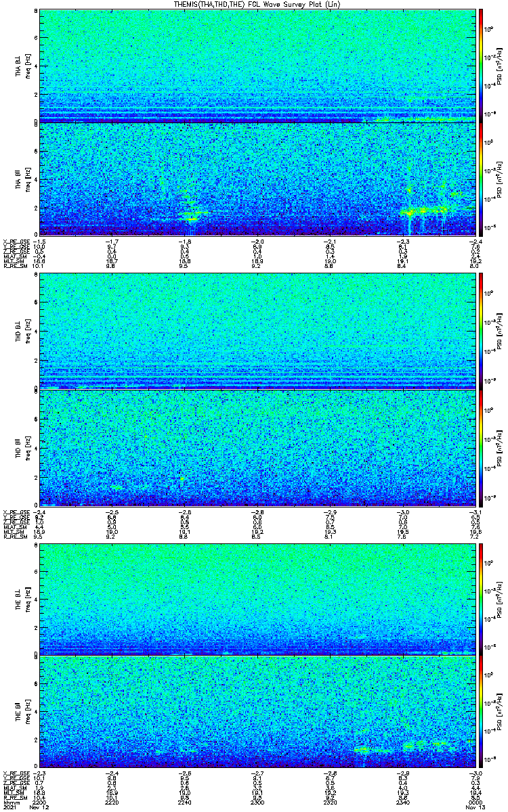Click the PSD color bar beside THE B-parallel panel
The width and height of the screenshot is (508, 812).
482,710
